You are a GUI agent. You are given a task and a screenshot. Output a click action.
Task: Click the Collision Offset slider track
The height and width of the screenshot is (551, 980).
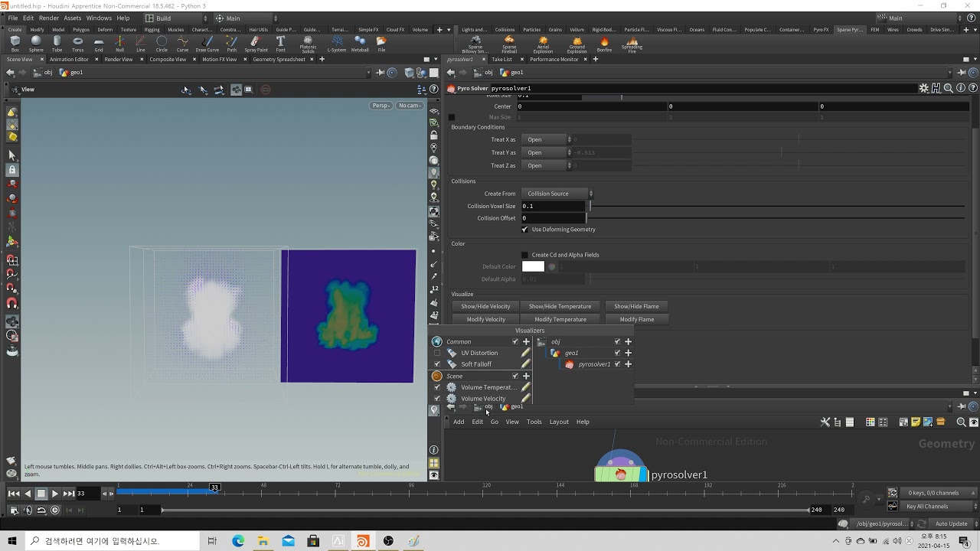(x=776, y=218)
